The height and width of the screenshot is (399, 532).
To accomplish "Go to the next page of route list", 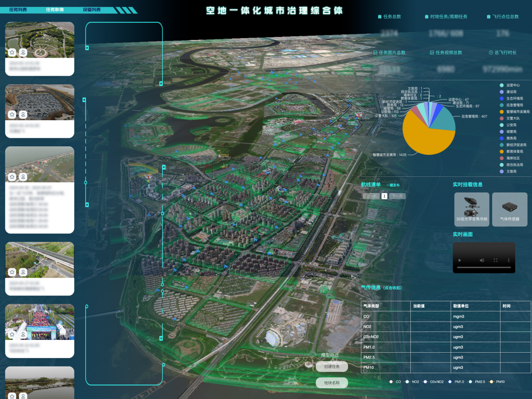I will tap(397, 196).
